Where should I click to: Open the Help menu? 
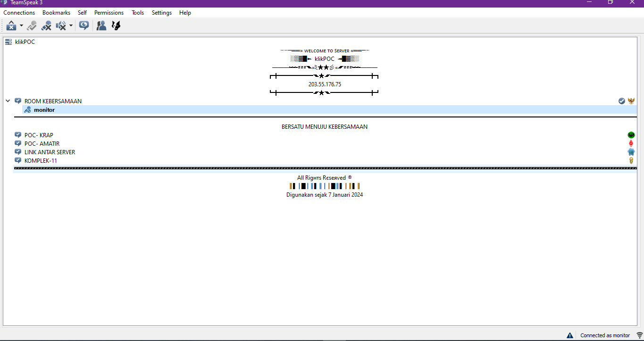tap(185, 13)
